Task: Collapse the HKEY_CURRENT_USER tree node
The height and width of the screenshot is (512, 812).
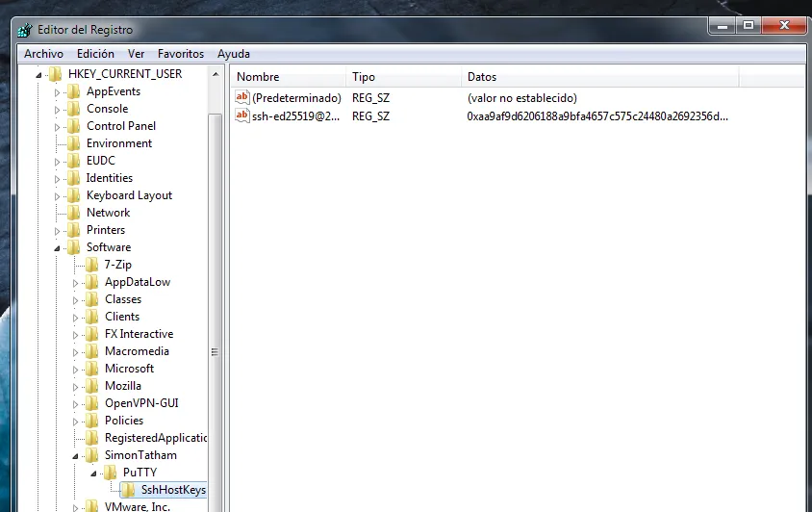Action: (38, 75)
